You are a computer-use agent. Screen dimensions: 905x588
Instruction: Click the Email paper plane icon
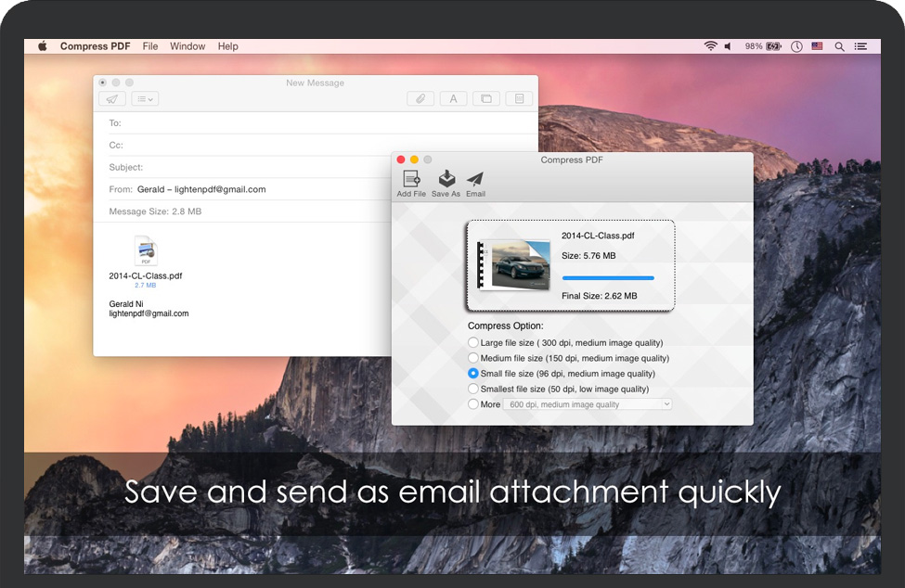[475, 180]
